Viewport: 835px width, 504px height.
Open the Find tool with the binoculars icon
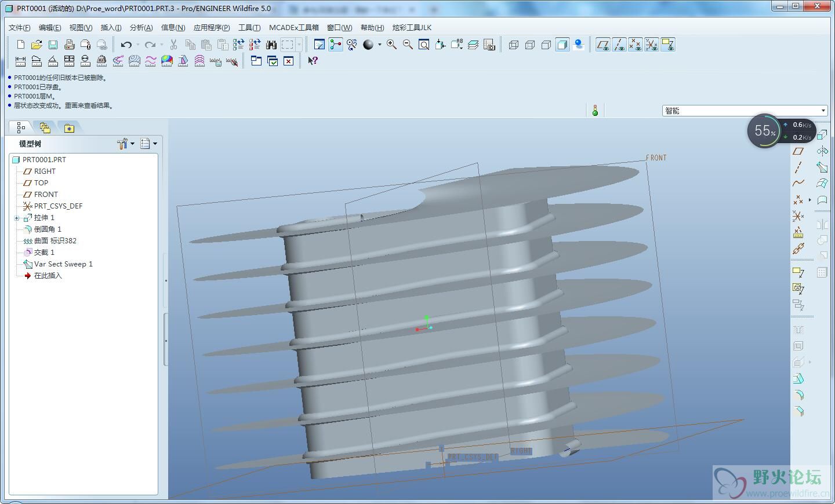coord(271,45)
